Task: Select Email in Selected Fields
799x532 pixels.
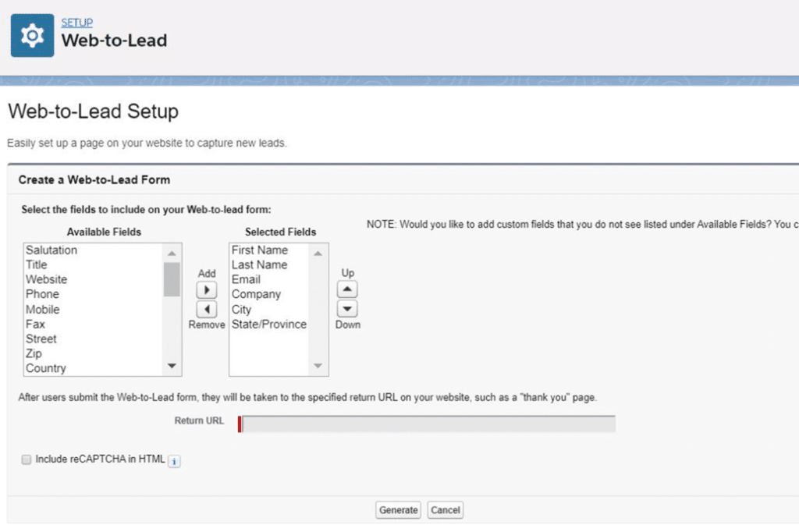Action: pos(246,279)
